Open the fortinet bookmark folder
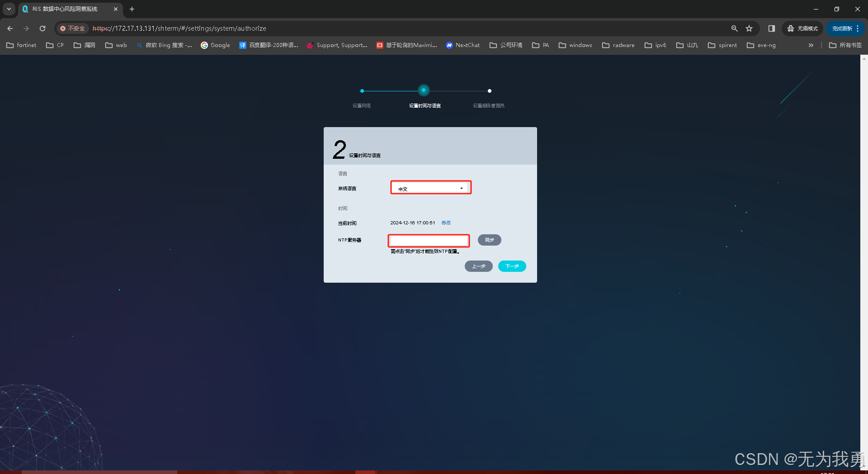Viewport: 868px width, 474px height. (x=21, y=45)
